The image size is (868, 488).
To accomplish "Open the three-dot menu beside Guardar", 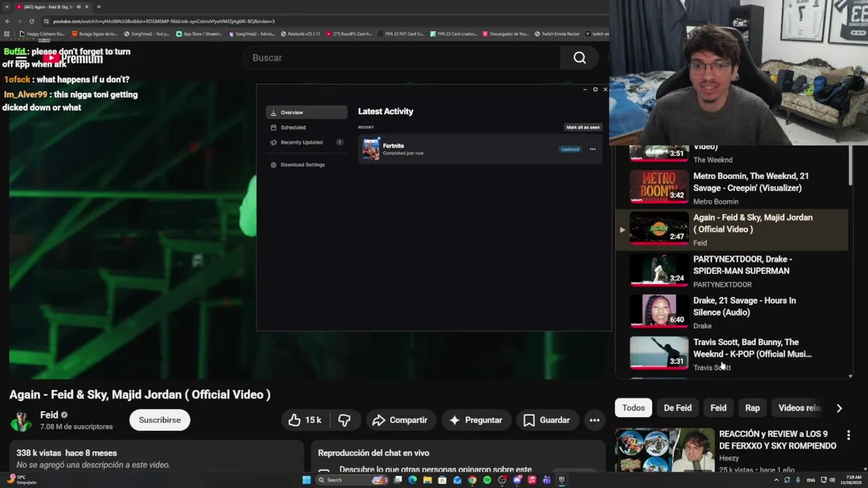I will pyautogui.click(x=595, y=420).
